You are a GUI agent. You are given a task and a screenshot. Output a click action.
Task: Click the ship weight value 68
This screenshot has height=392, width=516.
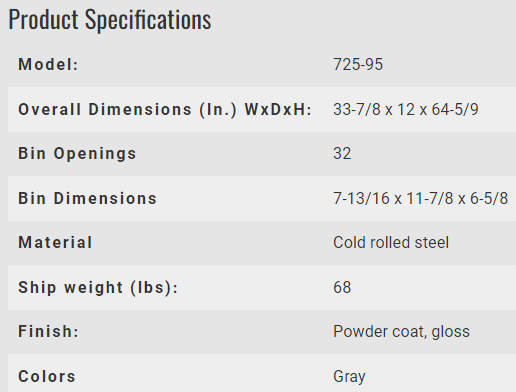tap(342, 287)
